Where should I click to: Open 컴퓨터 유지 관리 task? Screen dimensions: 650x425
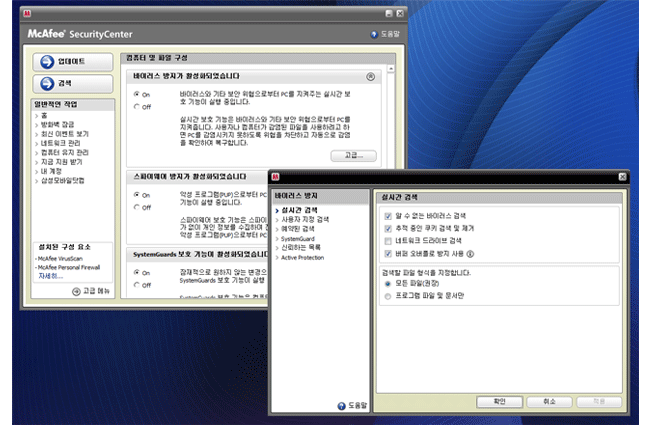pos(64,153)
